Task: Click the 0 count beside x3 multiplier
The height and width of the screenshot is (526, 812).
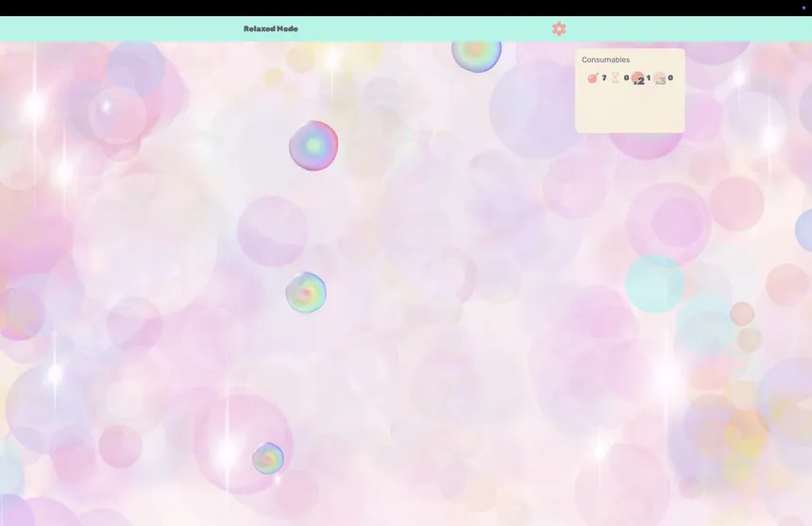Action: coord(670,77)
